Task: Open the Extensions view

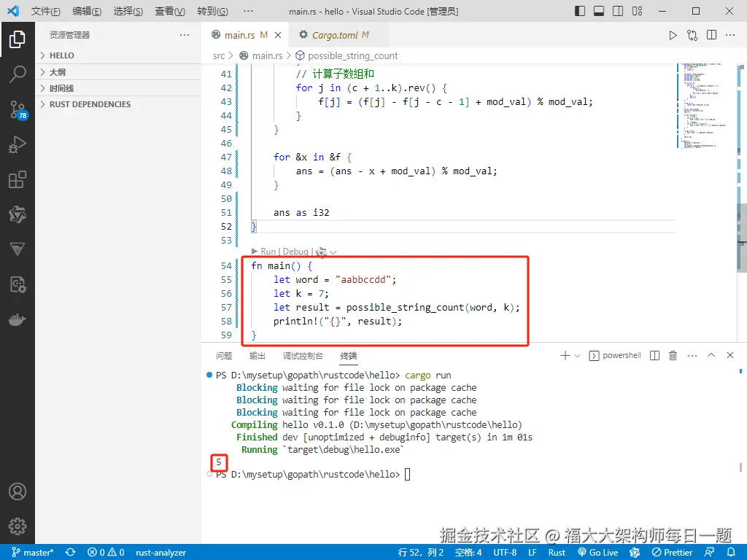Action: pyautogui.click(x=18, y=179)
